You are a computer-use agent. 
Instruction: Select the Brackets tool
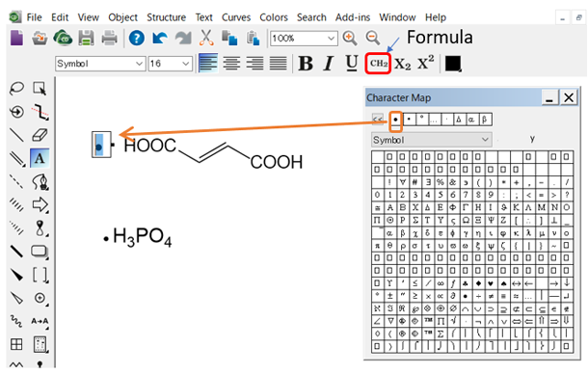point(40,275)
